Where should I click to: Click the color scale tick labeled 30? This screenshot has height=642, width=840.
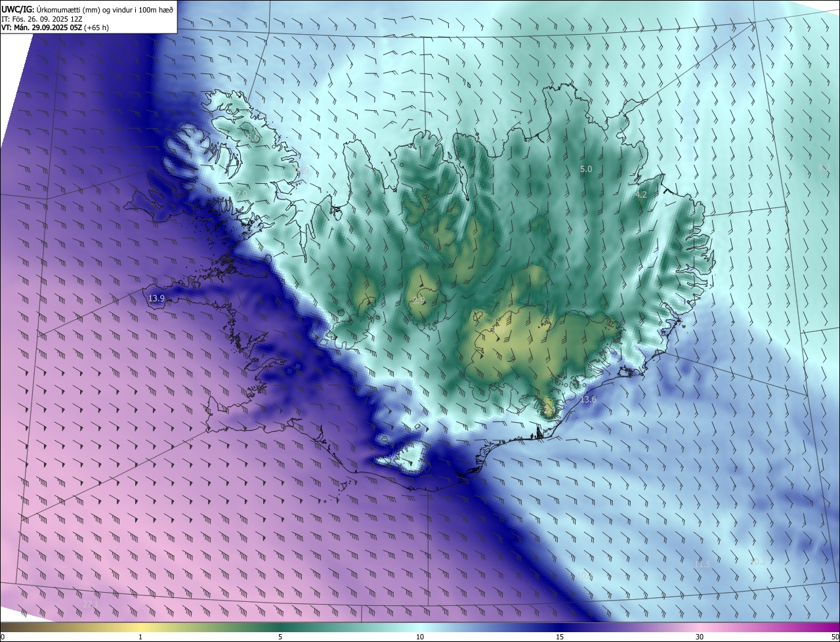700,637
